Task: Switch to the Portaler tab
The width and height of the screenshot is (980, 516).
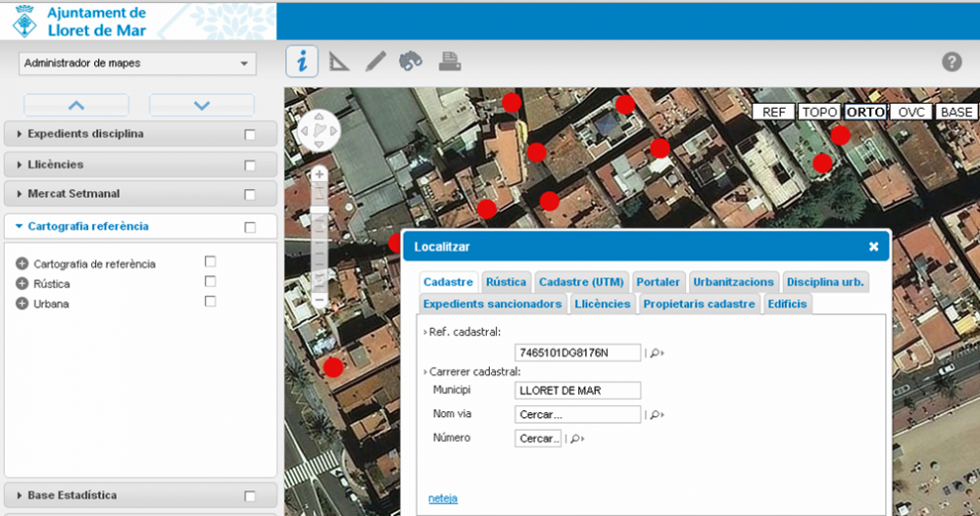Action: [x=658, y=282]
